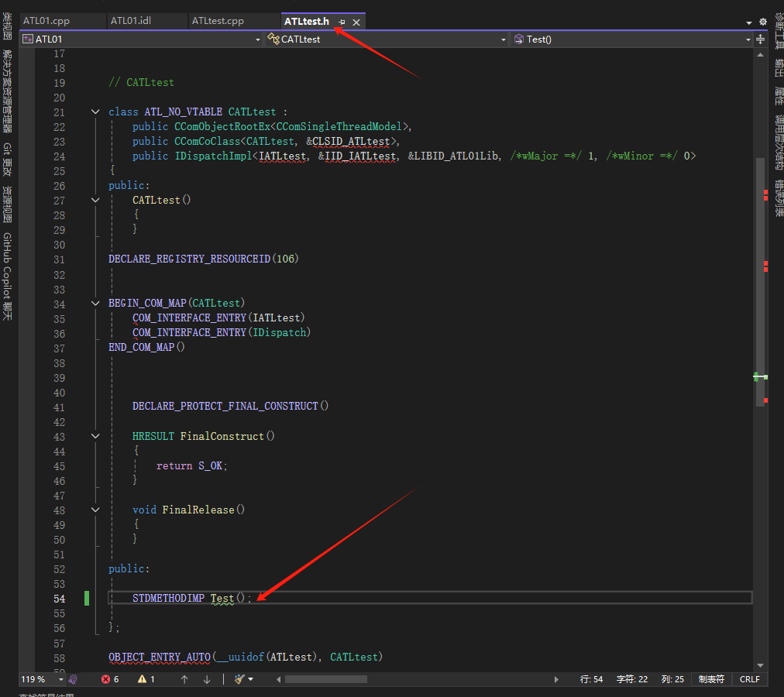Click the Test method name on line 54
The image size is (784, 697).
click(x=222, y=598)
